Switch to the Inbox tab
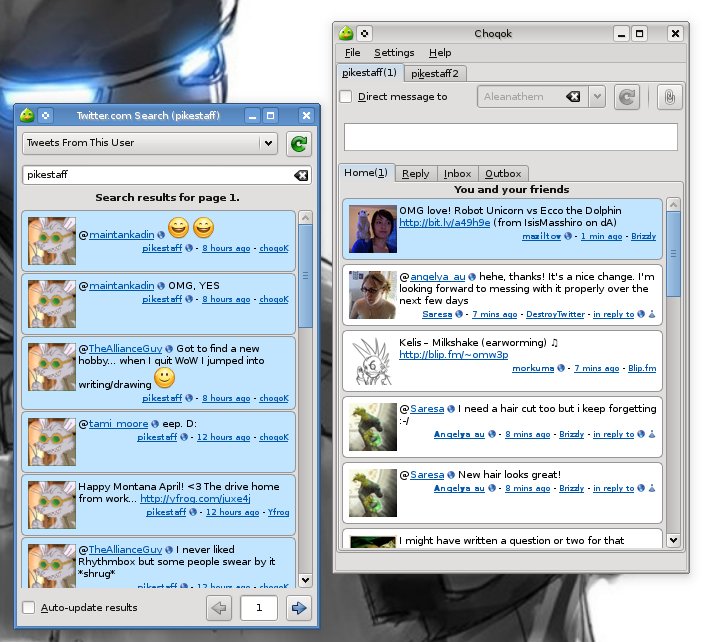This screenshot has width=708, height=642. [457, 174]
